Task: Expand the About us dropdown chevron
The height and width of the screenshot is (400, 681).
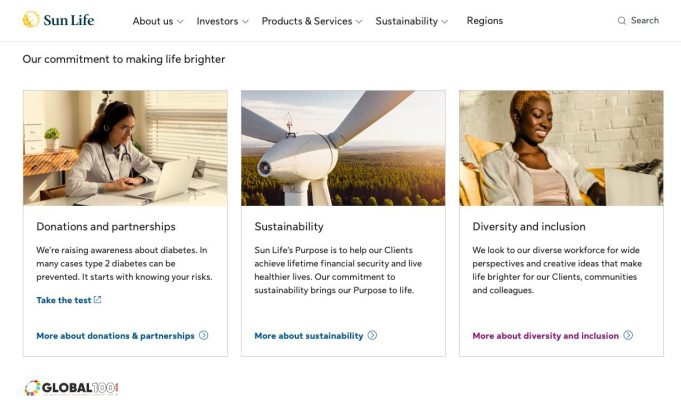Action: coord(180,21)
